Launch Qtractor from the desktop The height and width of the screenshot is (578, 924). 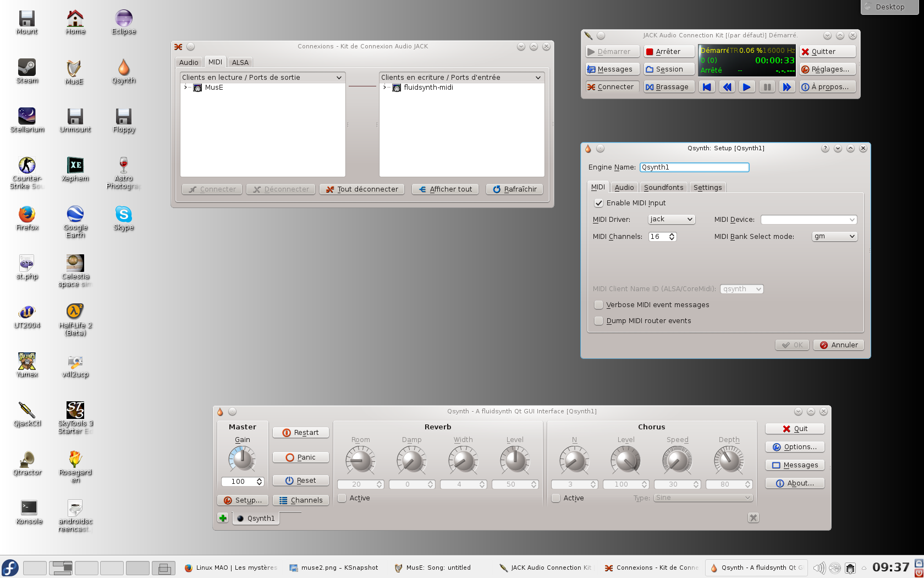pyautogui.click(x=27, y=463)
